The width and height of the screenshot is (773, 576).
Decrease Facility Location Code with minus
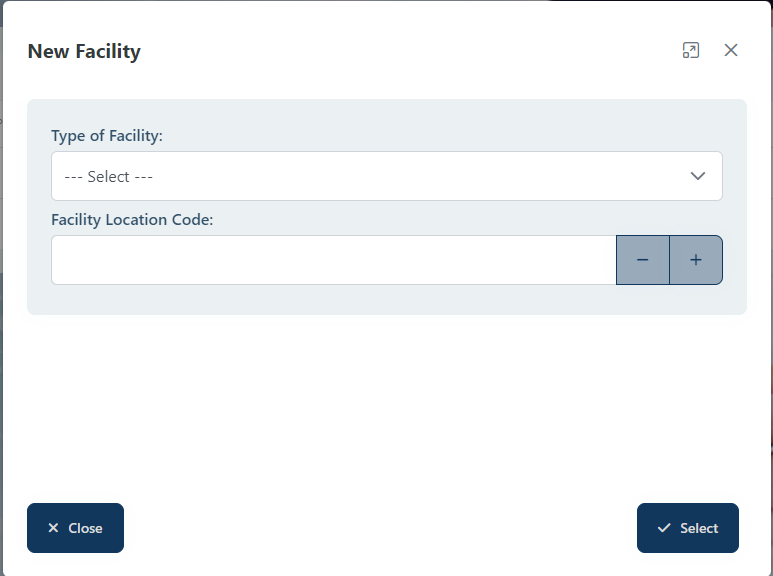(x=643, y=260)
